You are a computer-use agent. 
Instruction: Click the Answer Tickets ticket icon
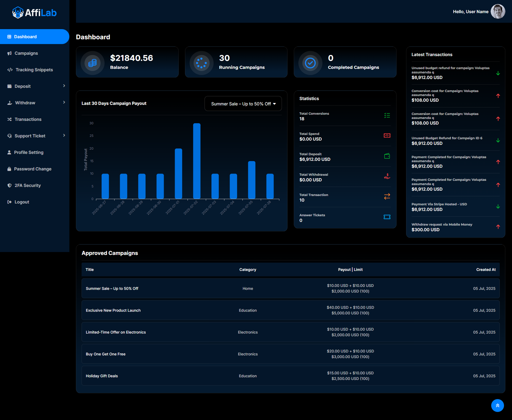[x=387, y=217]
